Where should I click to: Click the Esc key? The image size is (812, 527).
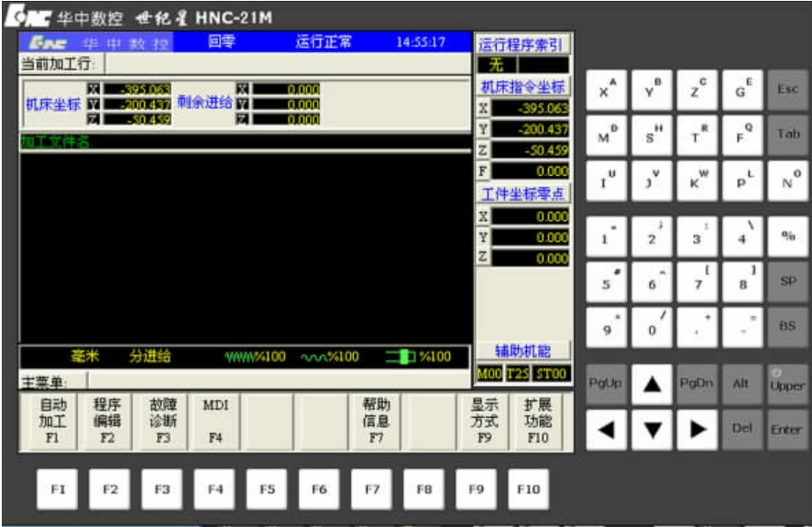click(787, 90)
